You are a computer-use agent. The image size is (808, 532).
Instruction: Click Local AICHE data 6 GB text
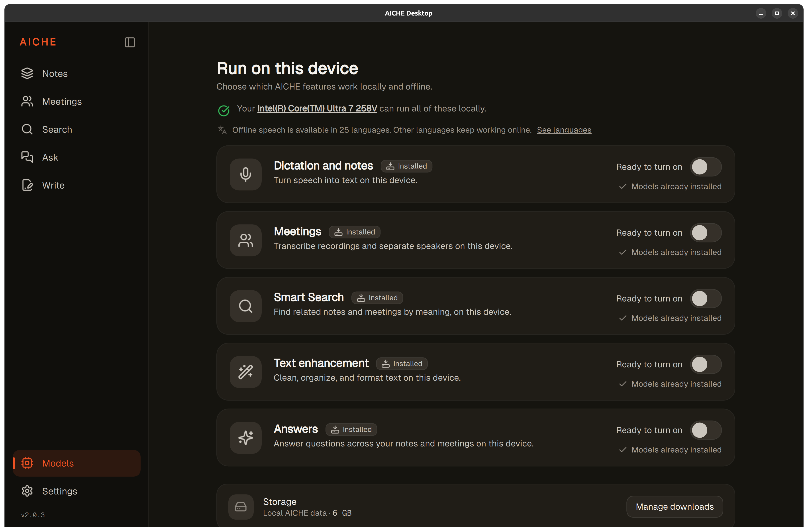(x=307, y=513)
